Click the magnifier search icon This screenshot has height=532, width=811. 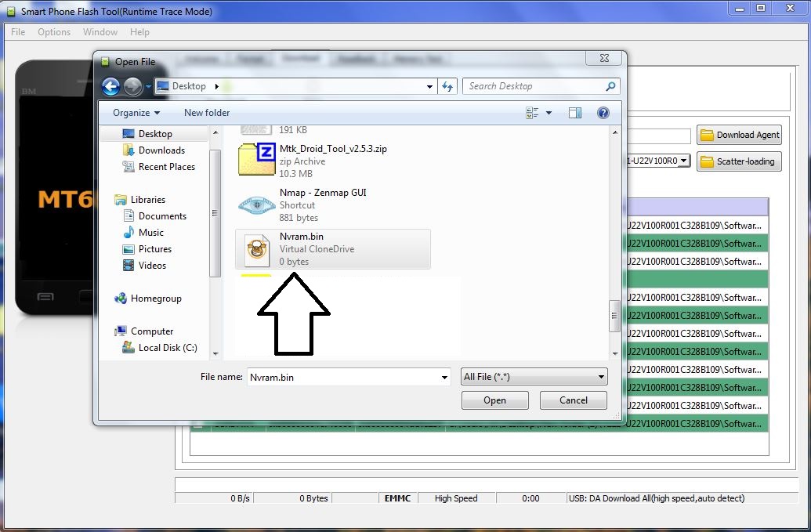click(x=611, y=86)
